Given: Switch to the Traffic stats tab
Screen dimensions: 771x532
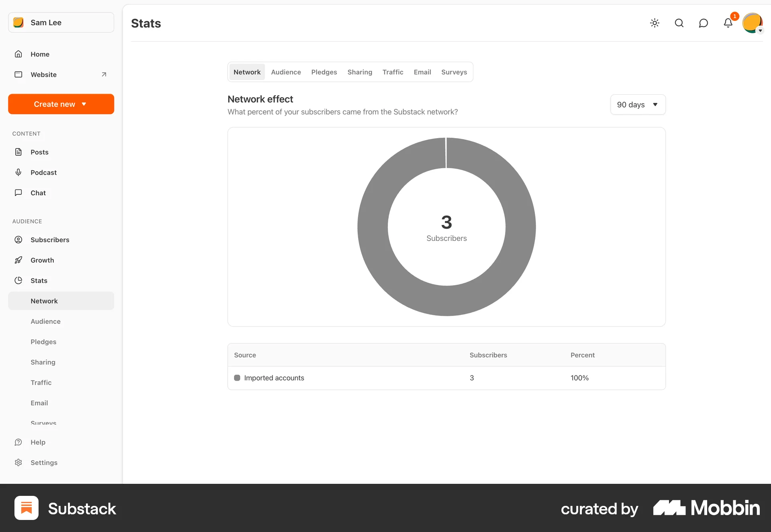Looking at the screenshot, I should 393,72.
